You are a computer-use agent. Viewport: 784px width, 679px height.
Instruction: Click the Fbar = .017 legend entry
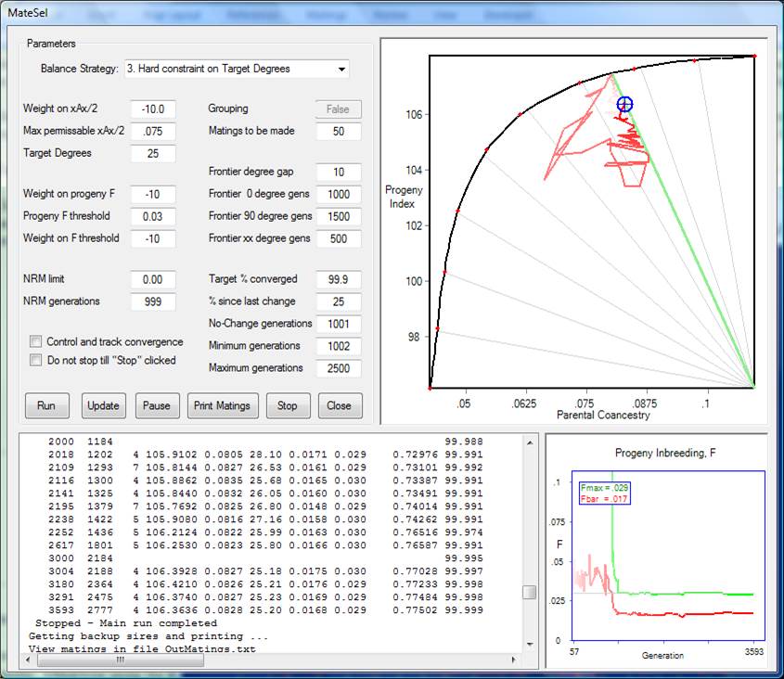pyautogui.click(x=605, y=499)
